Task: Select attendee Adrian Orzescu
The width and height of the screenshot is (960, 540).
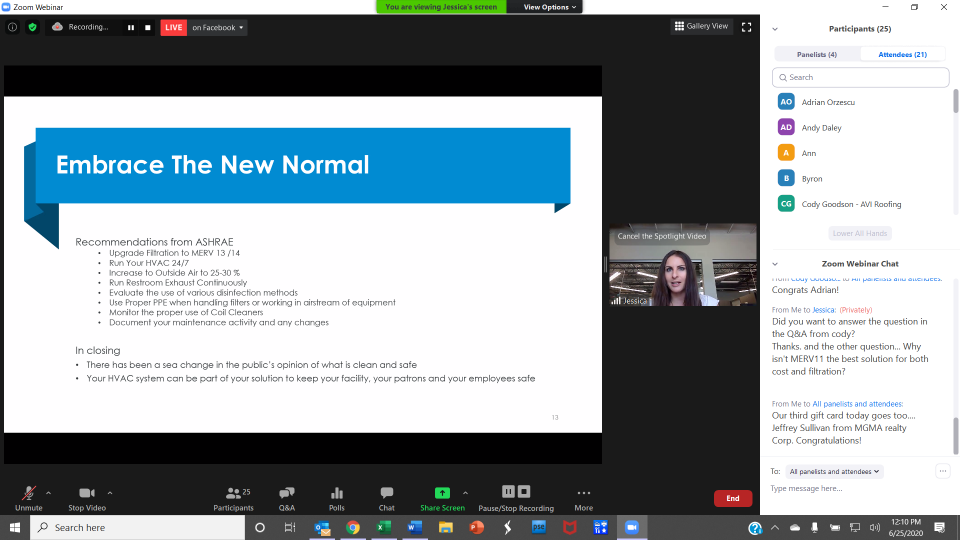Action: click(x=861, y=102)
